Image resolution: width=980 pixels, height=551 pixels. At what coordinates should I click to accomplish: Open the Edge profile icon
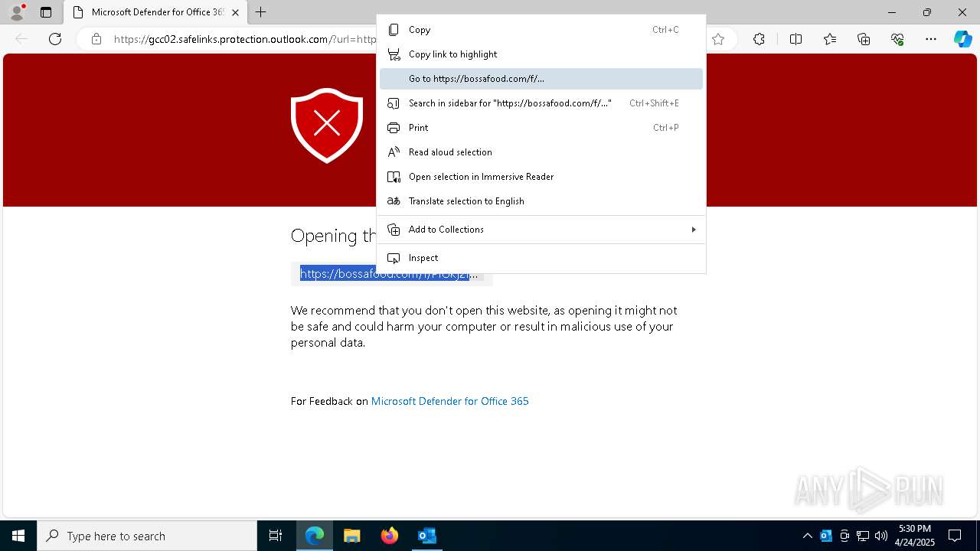click(17, 12)
